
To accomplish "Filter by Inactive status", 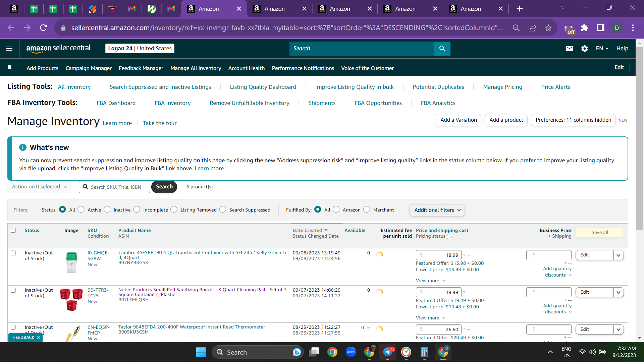I will click(107, 209).
